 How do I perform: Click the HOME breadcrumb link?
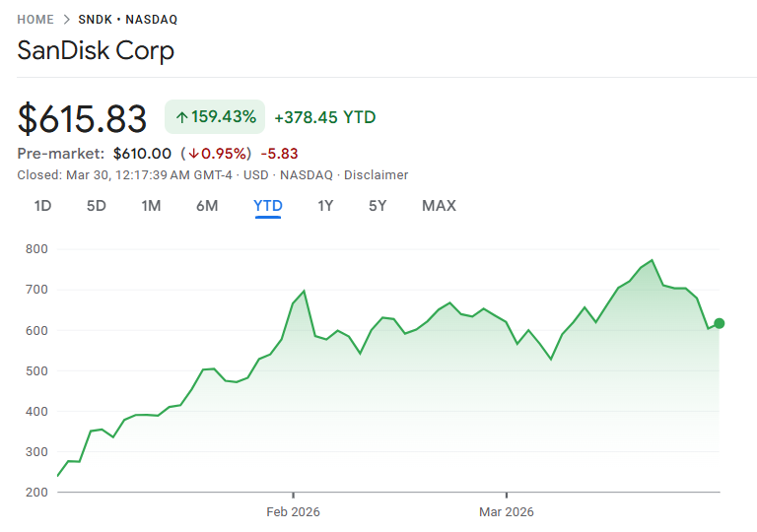coord(35,20)
